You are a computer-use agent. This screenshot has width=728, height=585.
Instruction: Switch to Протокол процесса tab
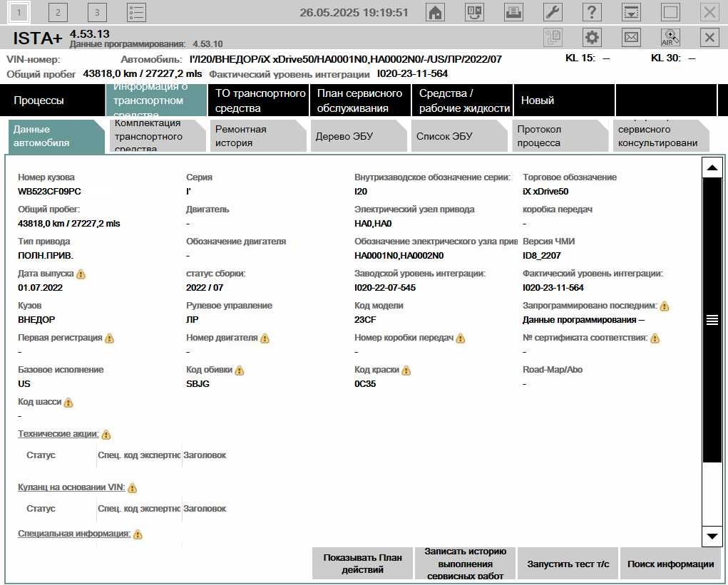560,136
